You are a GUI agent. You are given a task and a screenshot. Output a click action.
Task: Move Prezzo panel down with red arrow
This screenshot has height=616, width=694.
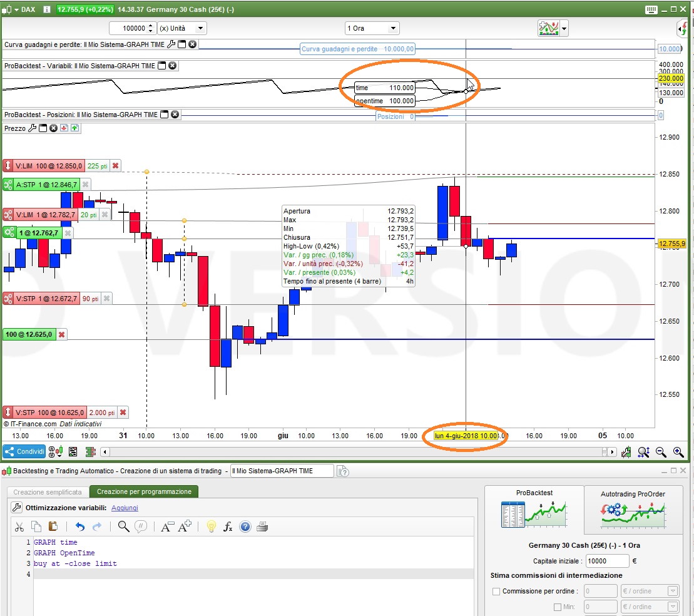coord(64,128)
